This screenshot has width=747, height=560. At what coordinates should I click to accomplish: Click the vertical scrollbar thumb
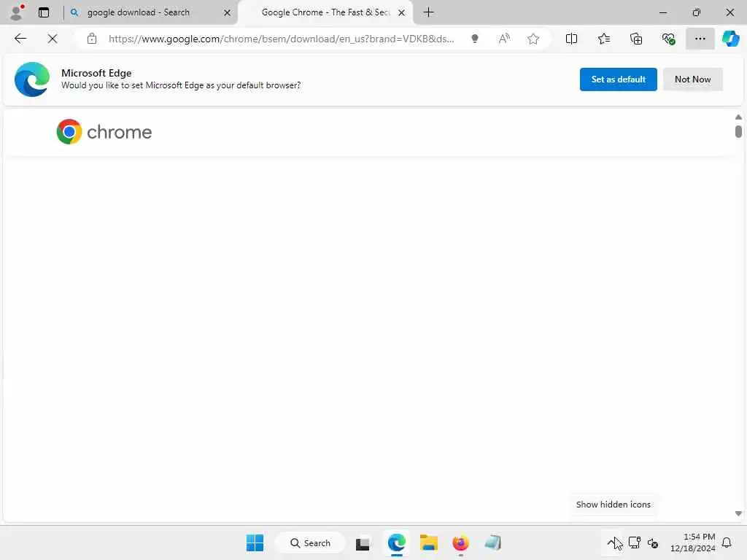pyautogui.click(x=738, y=131)
